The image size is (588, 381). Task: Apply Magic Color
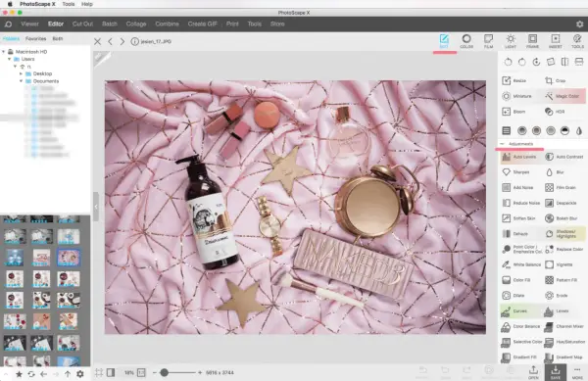tap(563, 96)
